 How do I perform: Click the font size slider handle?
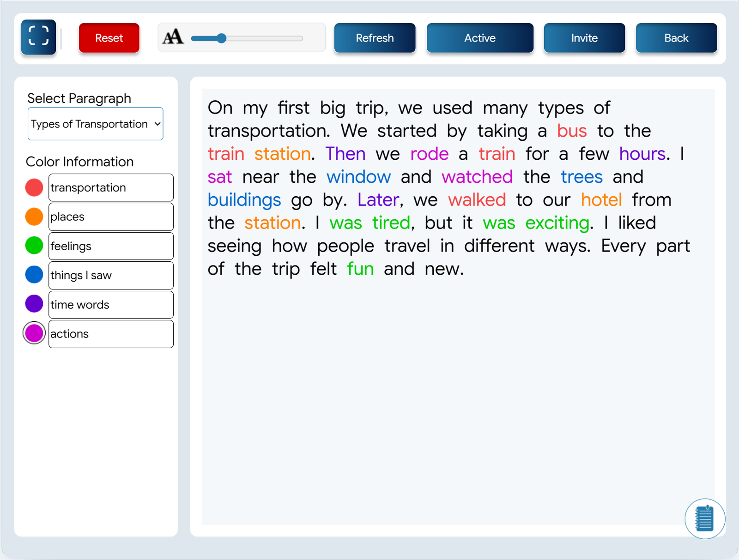click(222, 38)
